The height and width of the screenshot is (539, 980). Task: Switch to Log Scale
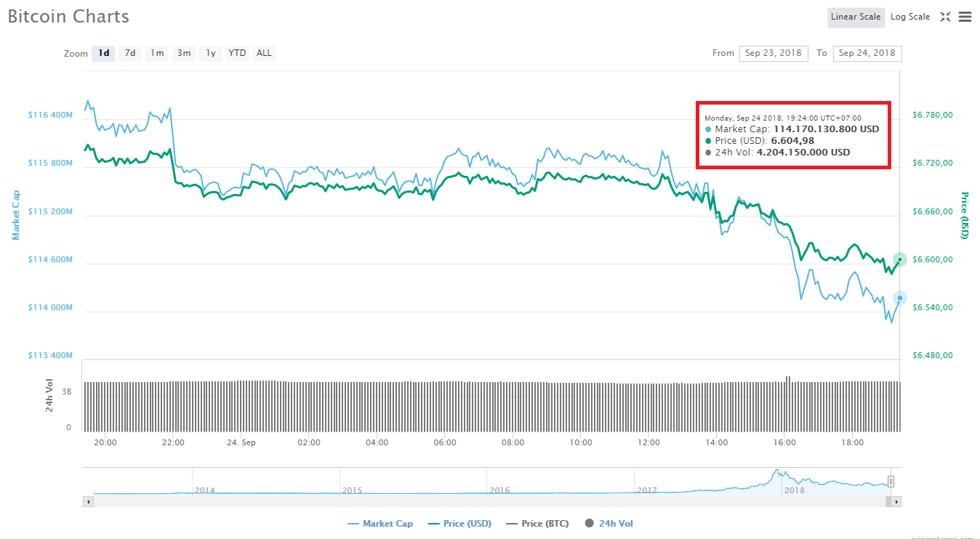[910, 17]
